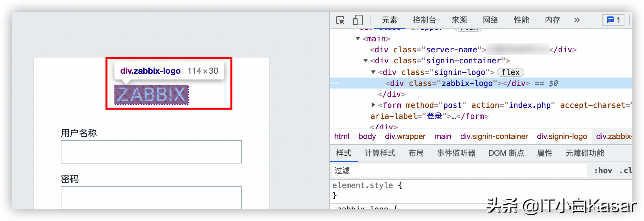The height and width of the screenshot is (221, 644).
Task: Select the 样式 subtab
Action: click(344, 153)
